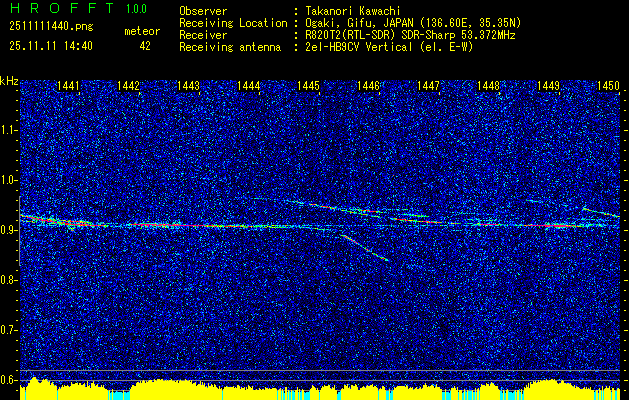Viewport: 629px width, 400px height.
Task: Click the meteor count value 42
Action: 145,46
